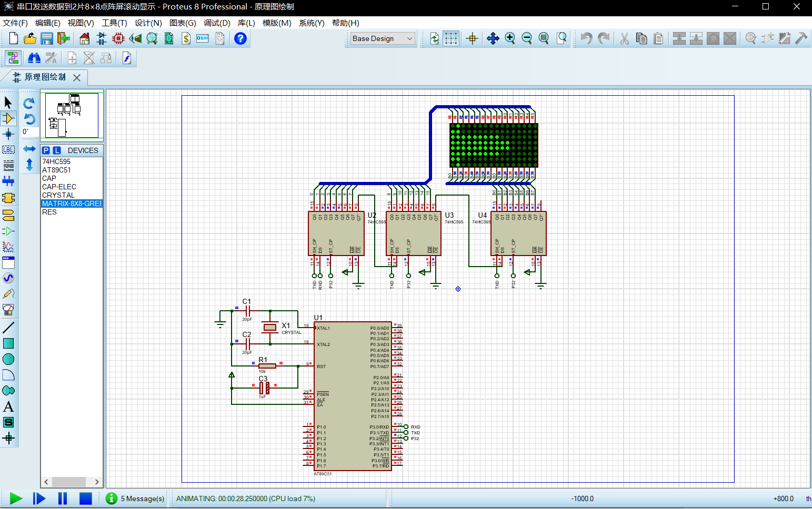
Task: Click the P pick devices button
Action: 46,150
